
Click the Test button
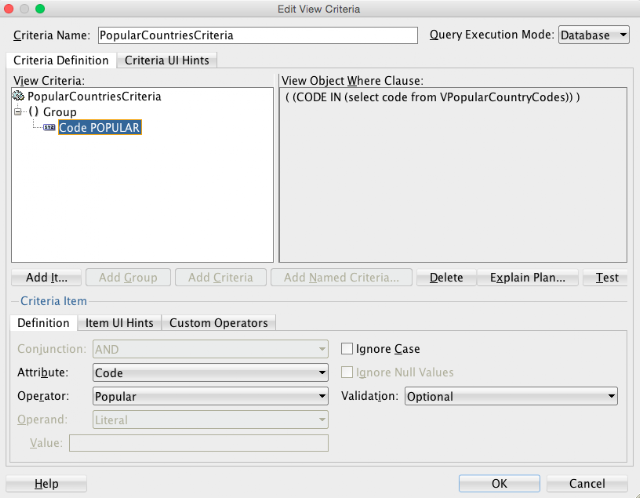click(x=607, y=278)
